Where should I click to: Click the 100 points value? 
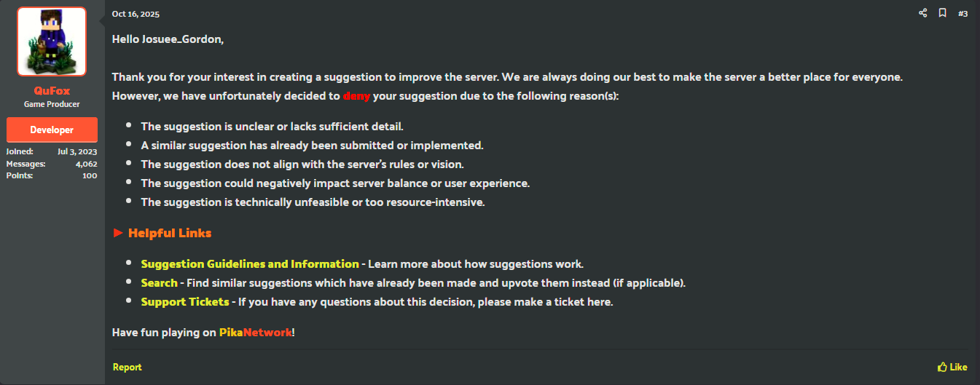pyautogui.click(x=90, y=175)
